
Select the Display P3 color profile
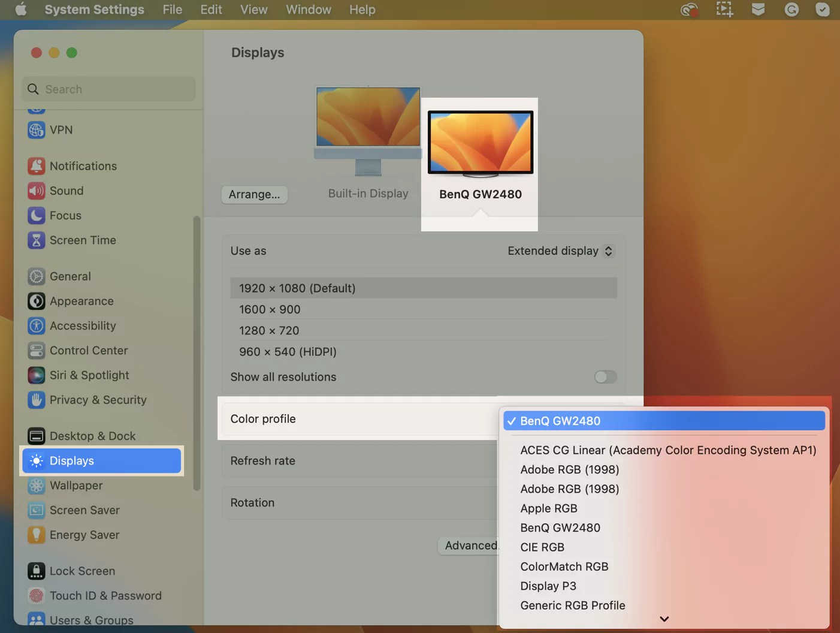click(548, 586)
